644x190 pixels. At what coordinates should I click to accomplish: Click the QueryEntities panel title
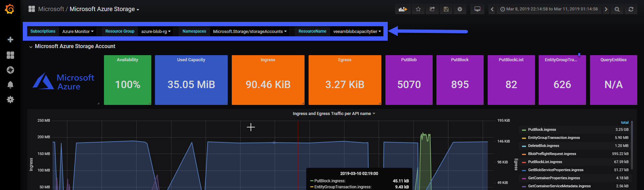pos(613,60)
